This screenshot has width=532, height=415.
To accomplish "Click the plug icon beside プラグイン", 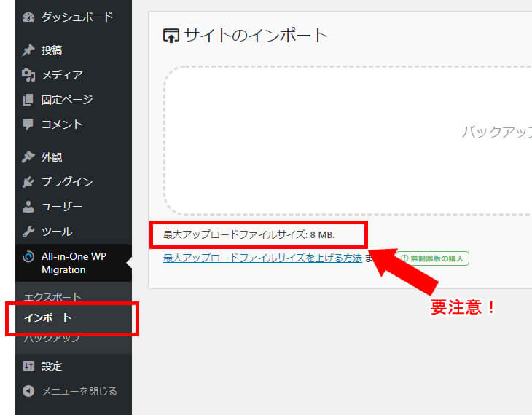I will (28, 182).
